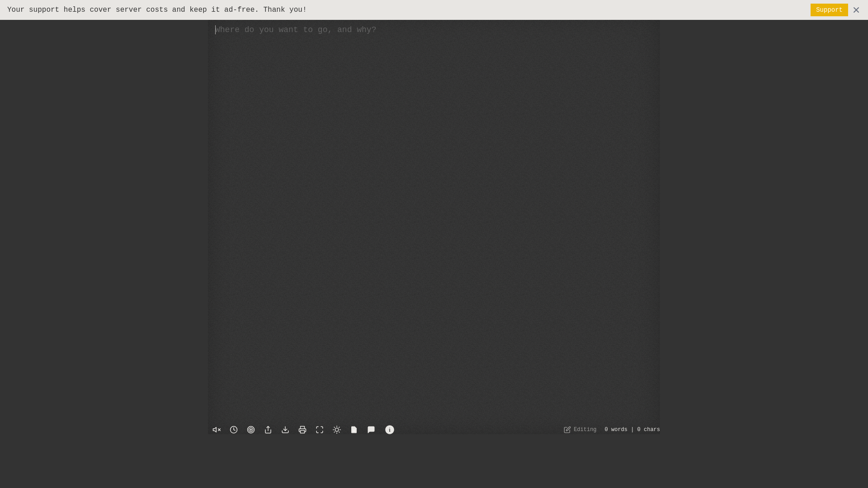The width and height of the screenshot is (868, 488).
Task: Open the writing timer clock icon
Action: [234, 430]
